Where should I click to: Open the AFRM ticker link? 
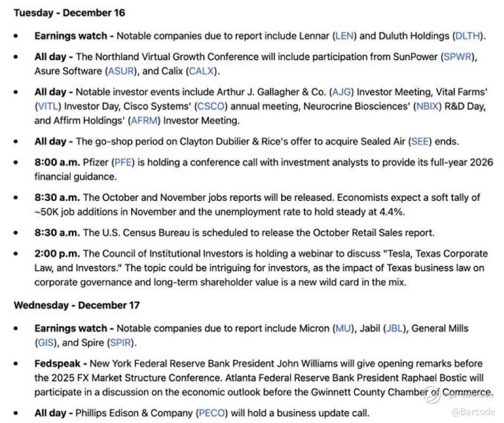[144, 120]
